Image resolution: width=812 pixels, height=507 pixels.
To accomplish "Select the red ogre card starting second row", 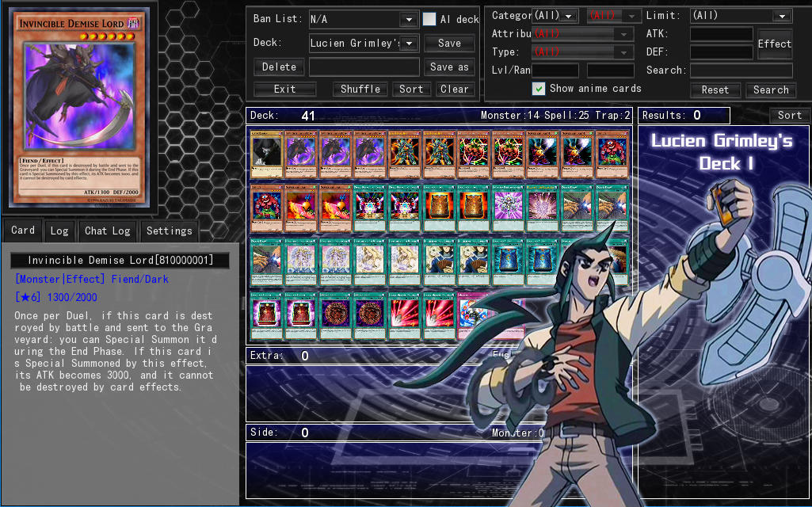I will [267, 208].
